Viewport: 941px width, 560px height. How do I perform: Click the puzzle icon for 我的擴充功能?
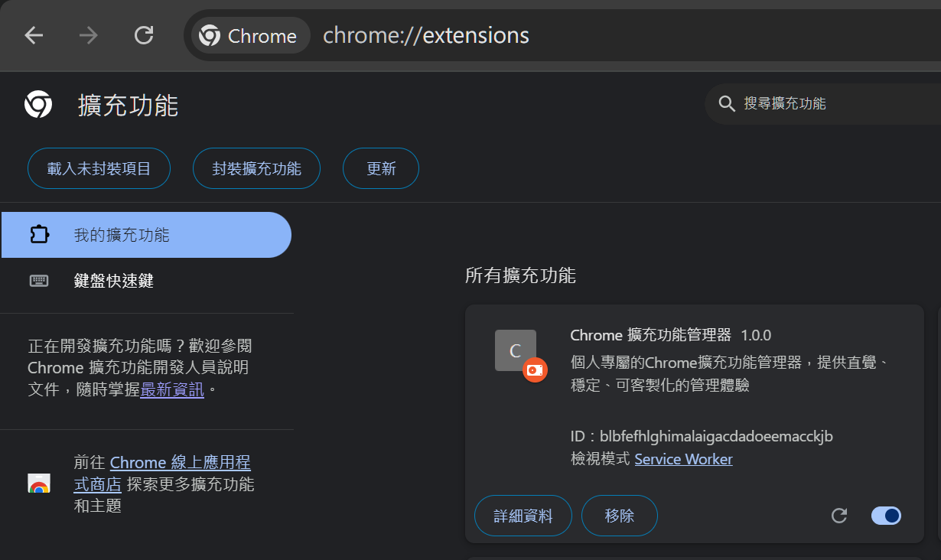(39, 235)
